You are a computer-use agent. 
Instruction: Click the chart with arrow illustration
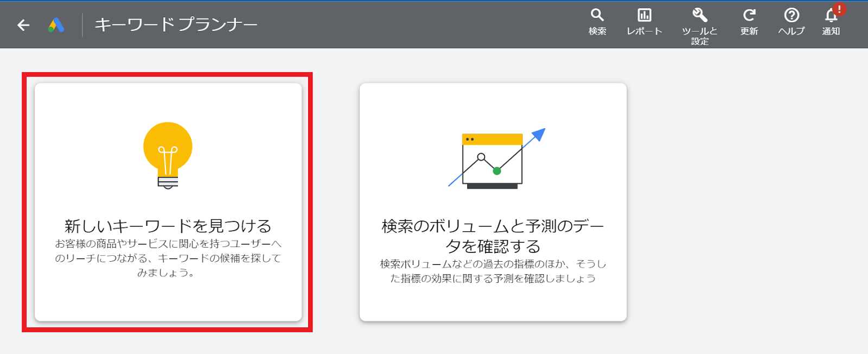[x=496, y=159]
